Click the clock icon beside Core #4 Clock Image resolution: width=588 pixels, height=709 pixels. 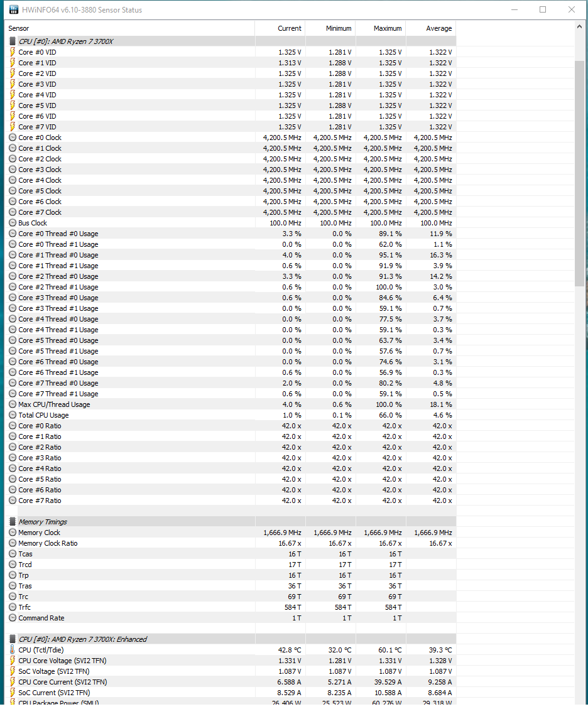coord(13,180)
